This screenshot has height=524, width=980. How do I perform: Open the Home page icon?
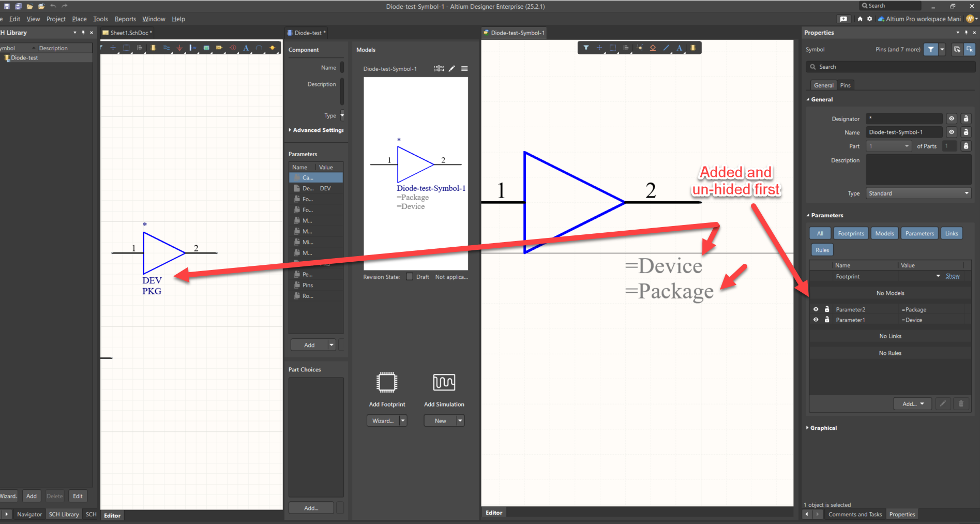click(860, 19)
